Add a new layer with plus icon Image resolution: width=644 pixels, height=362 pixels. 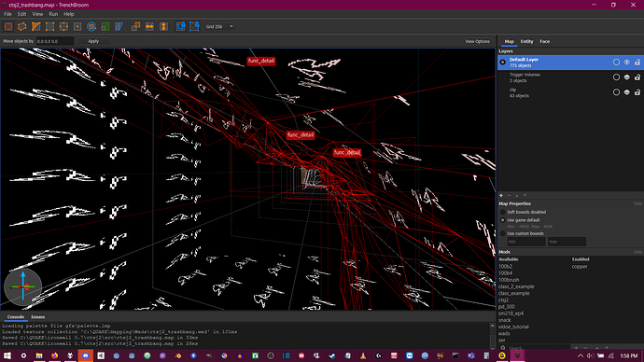coord(501,195)
